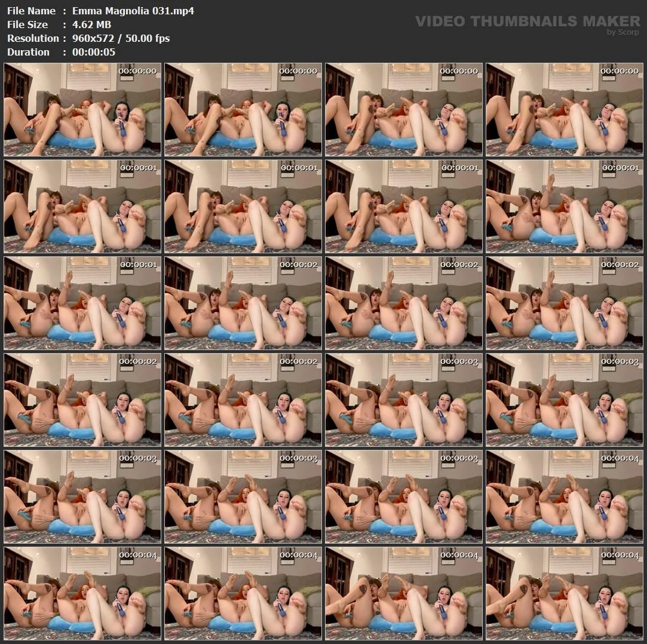
Task: Open the last 00:00:00 thumbnail in top row
Action: coord(564,109)
